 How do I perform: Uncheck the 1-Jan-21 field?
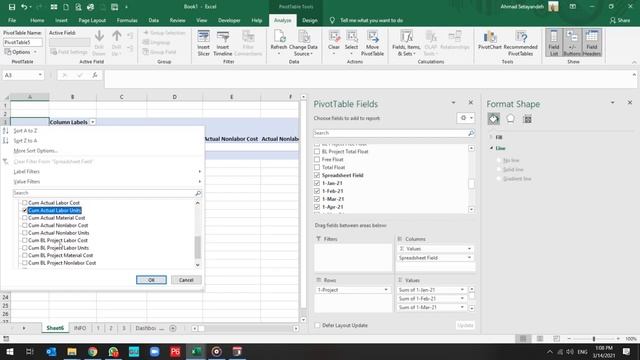coord(317,183)
